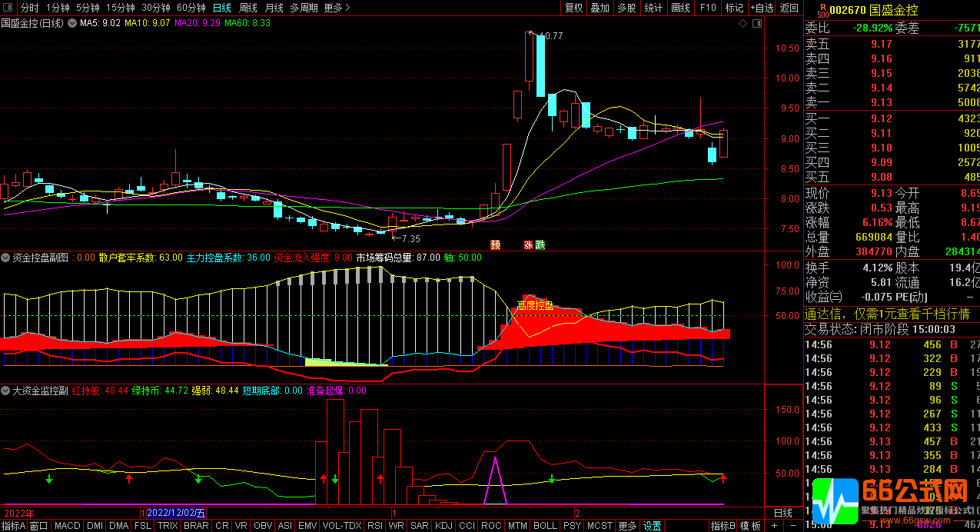Toggle the BOLL indicator tab
This screenshot has height=532, width=980.
(x=544, y=526)
